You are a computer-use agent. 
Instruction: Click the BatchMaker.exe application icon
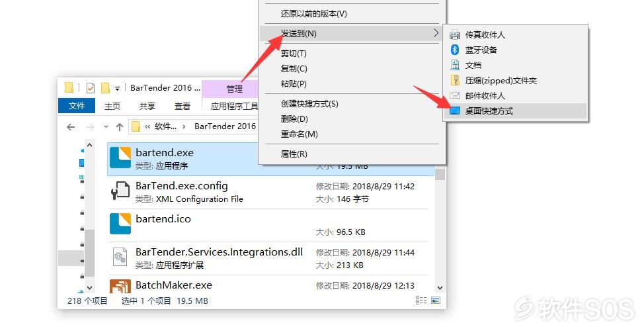[x=120, y=286]
